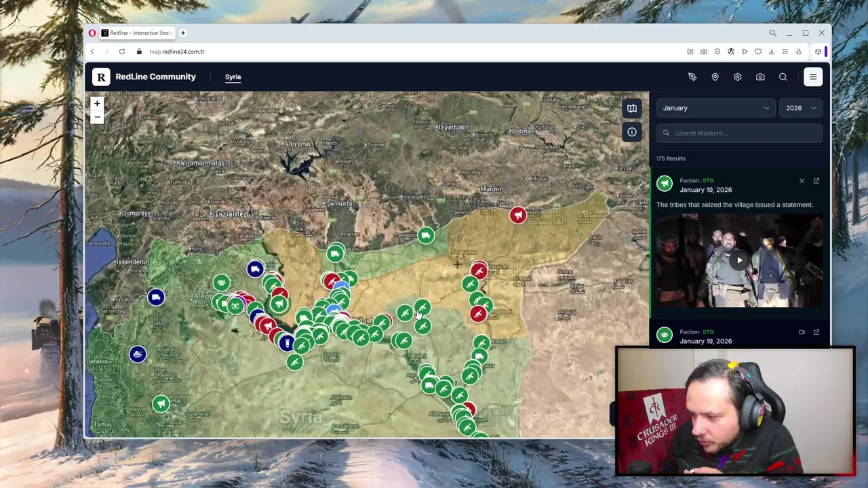Click the camera screenshot icon in RedLine header

pyautogui.click(x=760, y=77)
